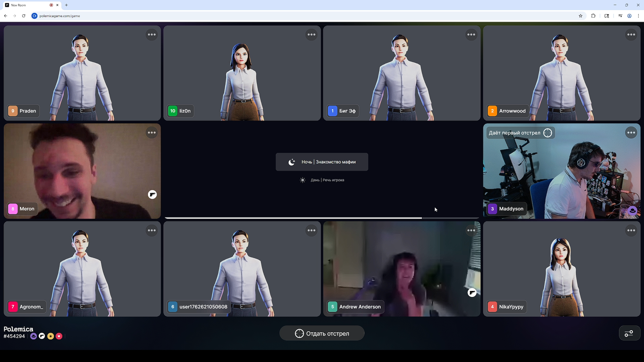
Task: Open liz0n's three-dot options menu
Action: click(311, 35)
